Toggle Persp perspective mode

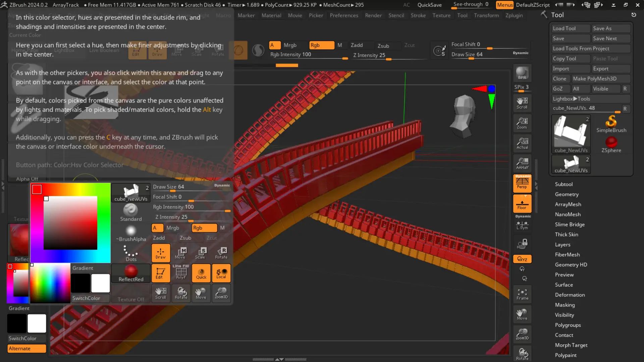(522, 183)
